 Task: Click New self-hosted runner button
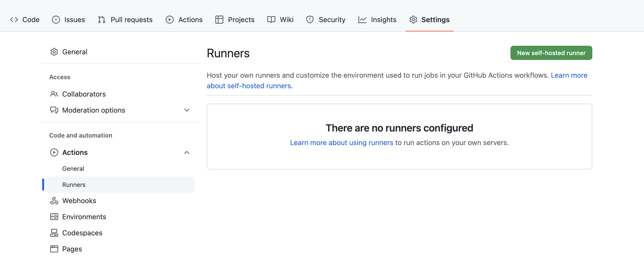551,53
